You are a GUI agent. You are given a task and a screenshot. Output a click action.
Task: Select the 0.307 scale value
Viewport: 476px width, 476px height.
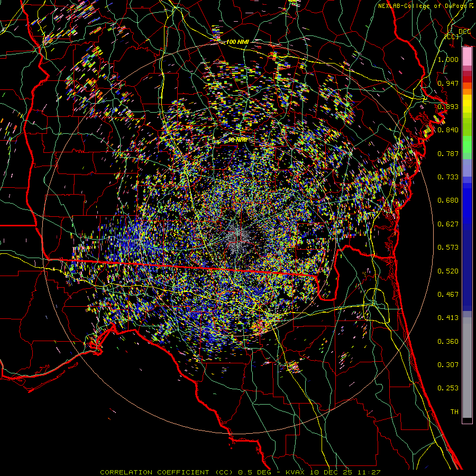pos(448,365)
